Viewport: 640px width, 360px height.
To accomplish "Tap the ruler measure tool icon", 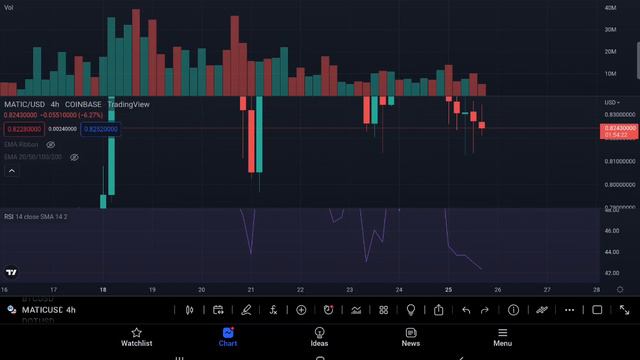I will [542, 310].
